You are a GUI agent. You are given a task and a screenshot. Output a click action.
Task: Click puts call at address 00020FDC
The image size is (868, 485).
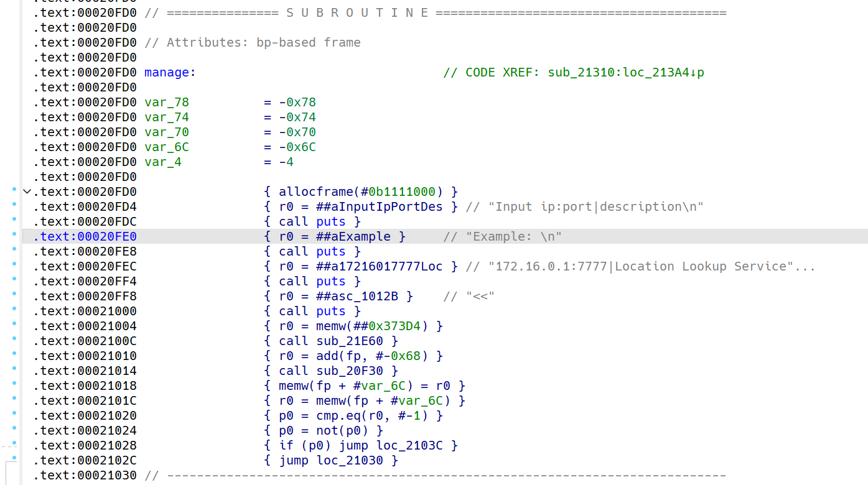330,221
